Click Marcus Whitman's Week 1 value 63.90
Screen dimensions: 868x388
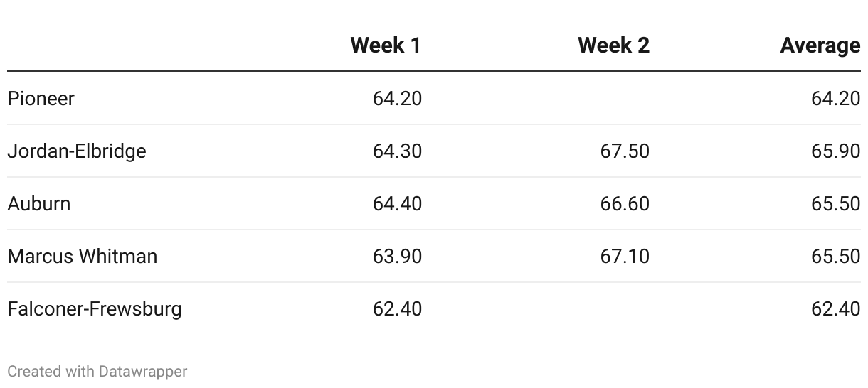(397, 256)
